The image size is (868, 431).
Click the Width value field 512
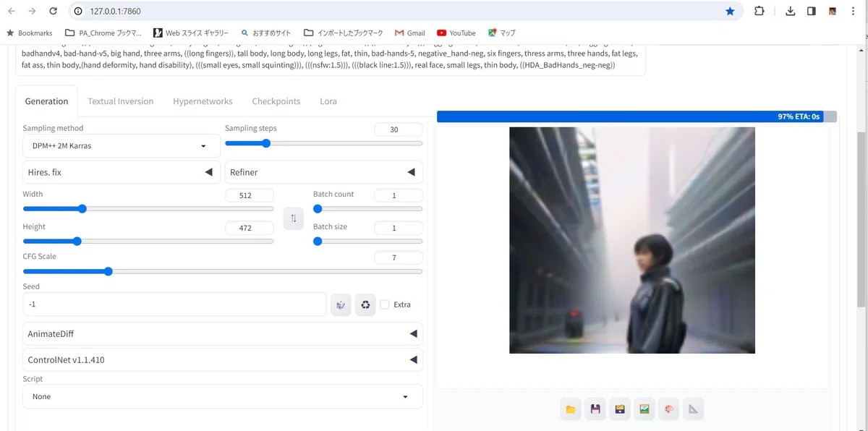(250, 195)
